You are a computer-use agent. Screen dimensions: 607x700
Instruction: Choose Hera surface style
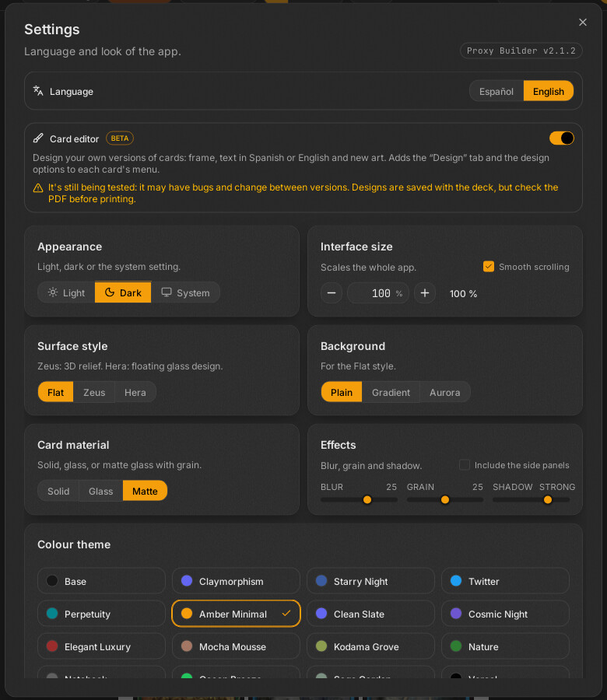tap(135, 393)
